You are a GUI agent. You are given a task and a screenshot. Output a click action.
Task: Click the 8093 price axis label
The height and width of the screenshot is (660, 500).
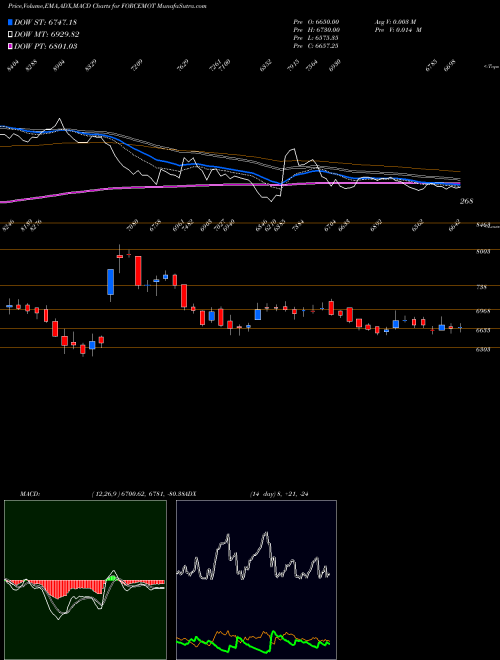click(x=483, y=252)
